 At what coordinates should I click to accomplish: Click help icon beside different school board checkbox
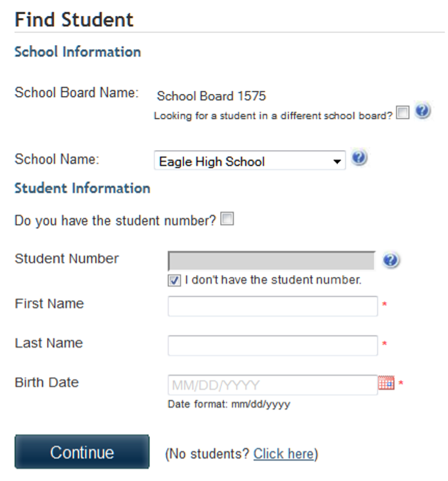422,111
